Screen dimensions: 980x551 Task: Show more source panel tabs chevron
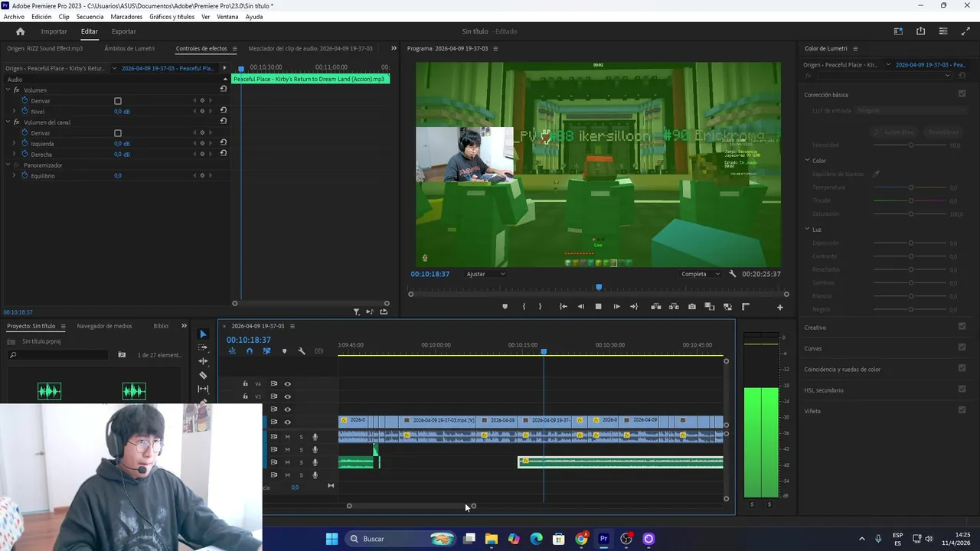394,49
